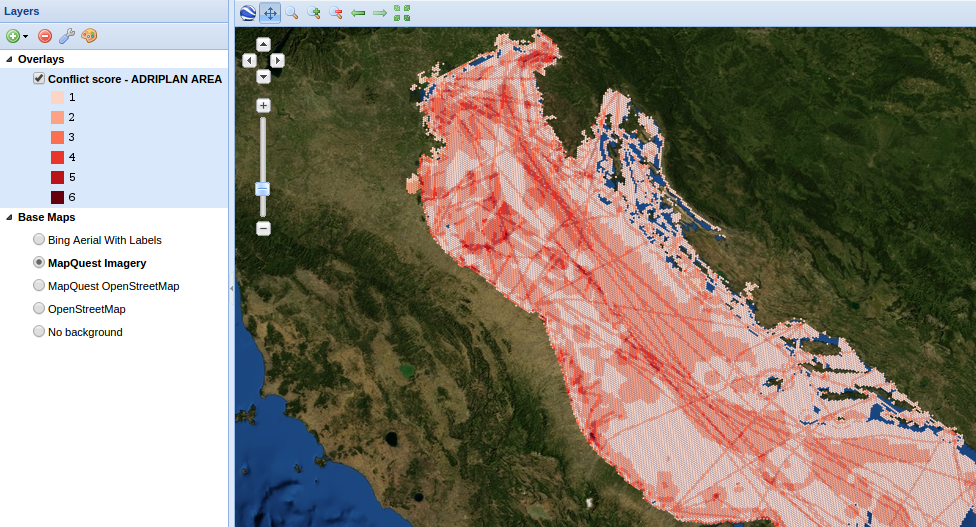976x527 pixels.
Task: Select No background radio option
Action: [39, 331]
